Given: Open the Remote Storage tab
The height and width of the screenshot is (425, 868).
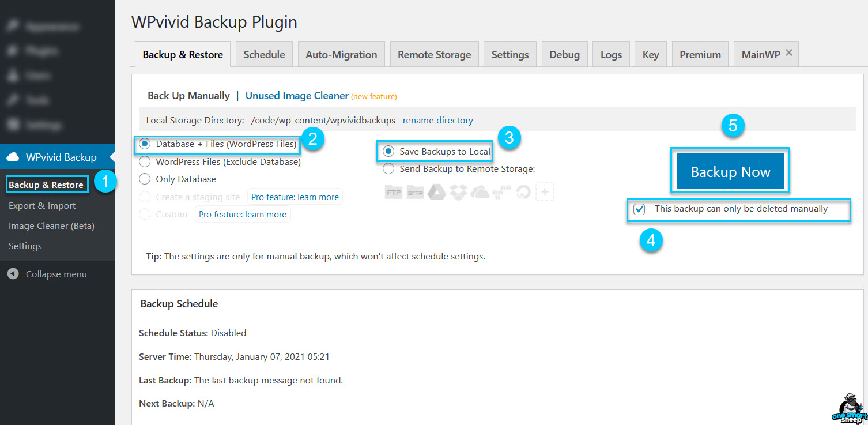Looking at the screenshot, I should click(434, 55).
